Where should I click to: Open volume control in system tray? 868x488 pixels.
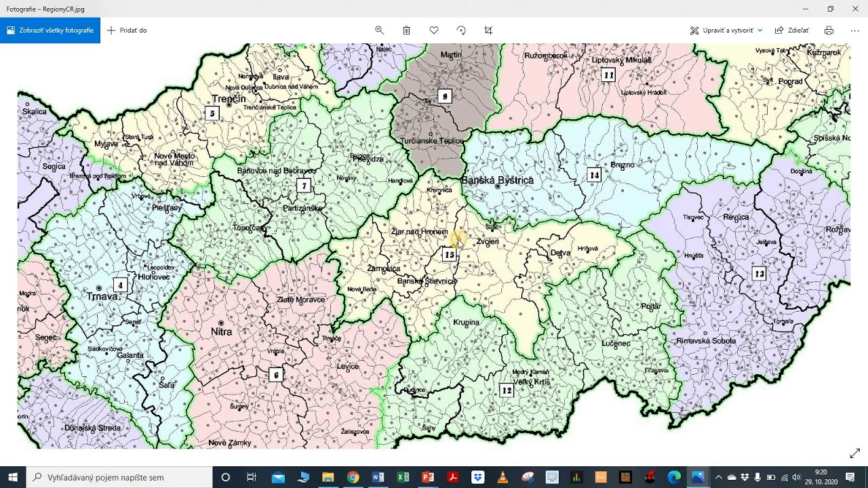point(796,477)
